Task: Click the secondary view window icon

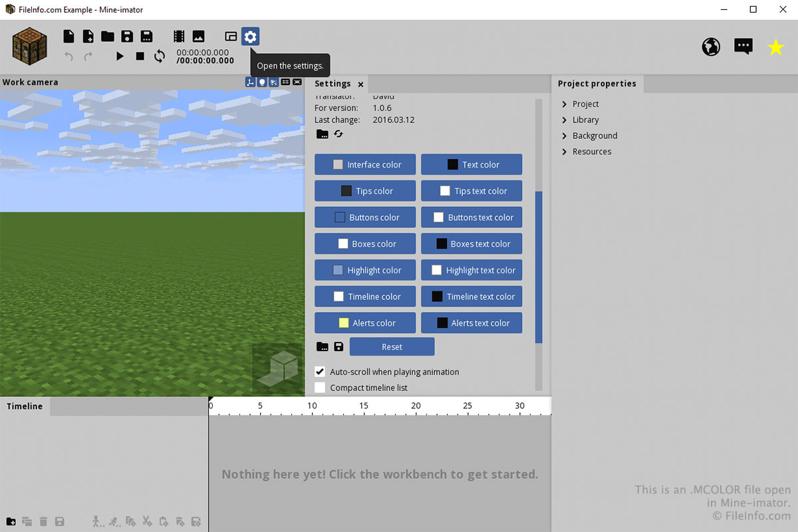Action: [231, 37]
